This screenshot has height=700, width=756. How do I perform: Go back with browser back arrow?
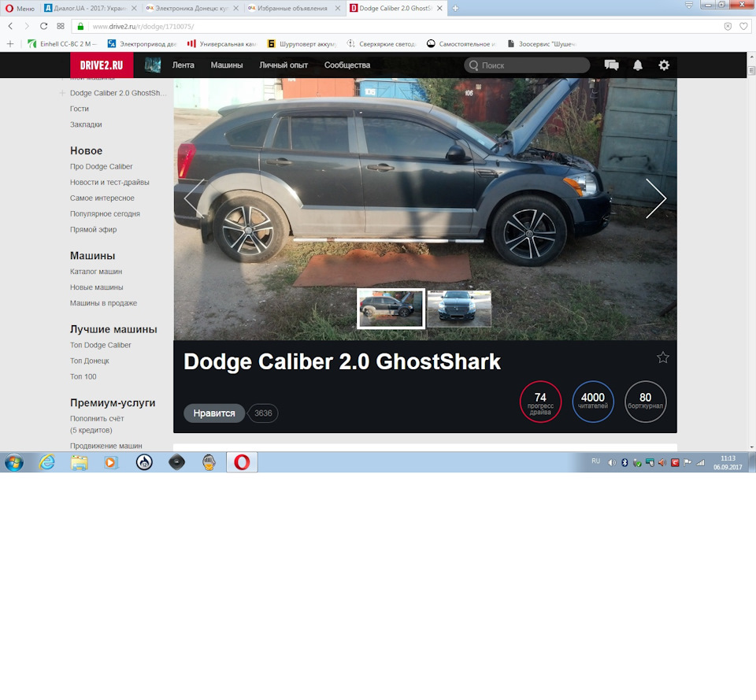click(x=10, y=26)
